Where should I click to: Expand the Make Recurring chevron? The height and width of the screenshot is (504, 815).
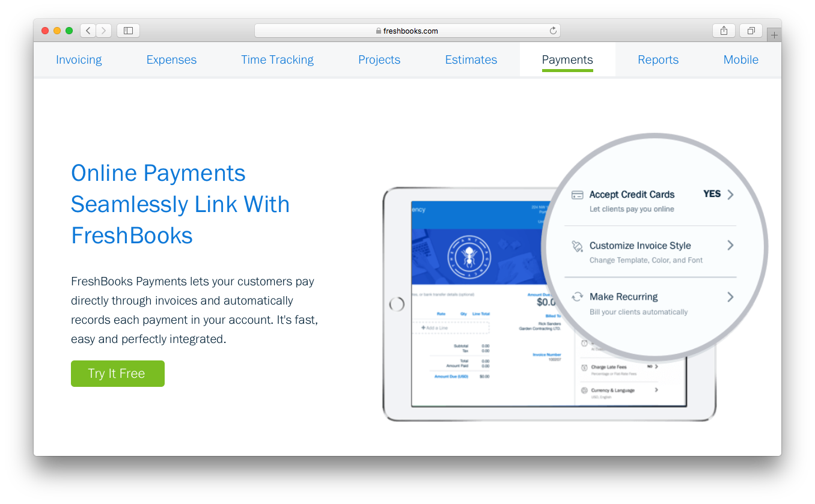730,297
